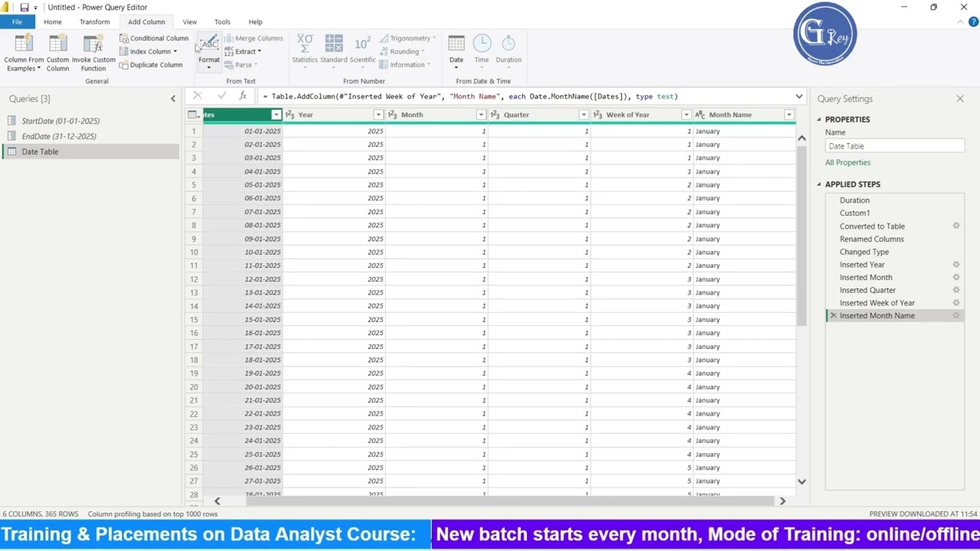
Task: Expand the formula bar
Action: coord(799,96)
